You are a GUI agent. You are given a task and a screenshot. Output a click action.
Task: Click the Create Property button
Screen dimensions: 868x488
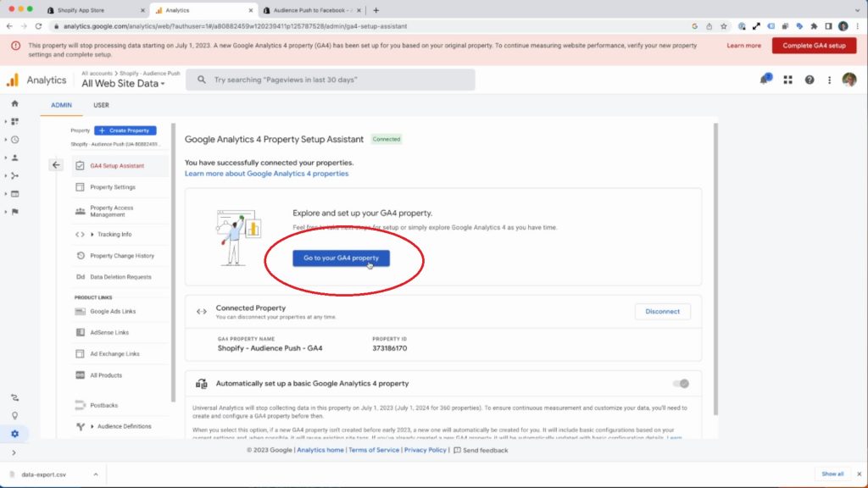pos(125,130)
